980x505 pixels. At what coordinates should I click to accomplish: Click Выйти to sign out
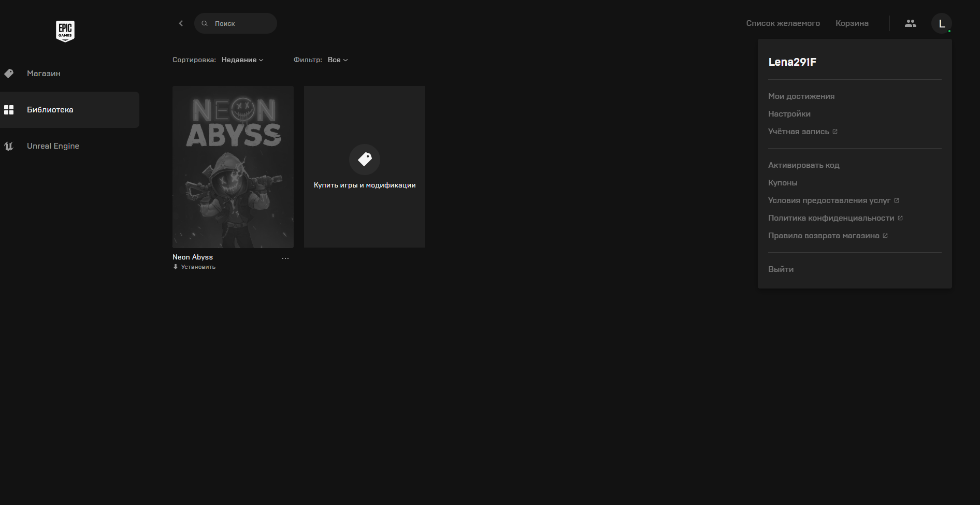pyautogui.click(x=781, y=269)
